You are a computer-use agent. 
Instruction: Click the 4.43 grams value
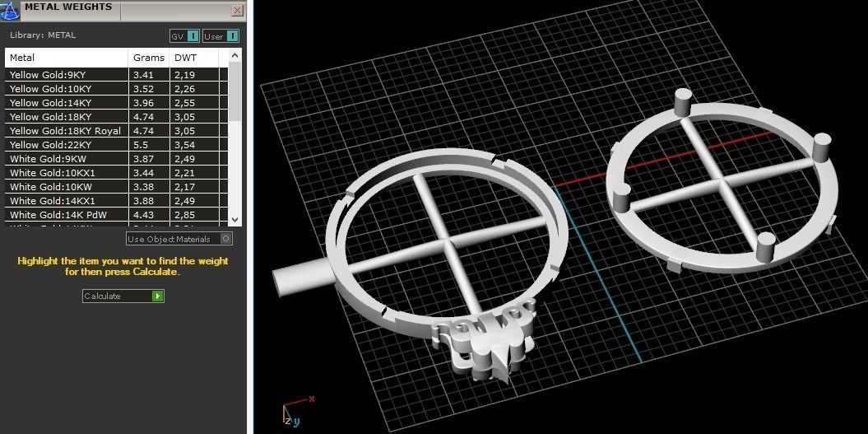pos(143,214)
